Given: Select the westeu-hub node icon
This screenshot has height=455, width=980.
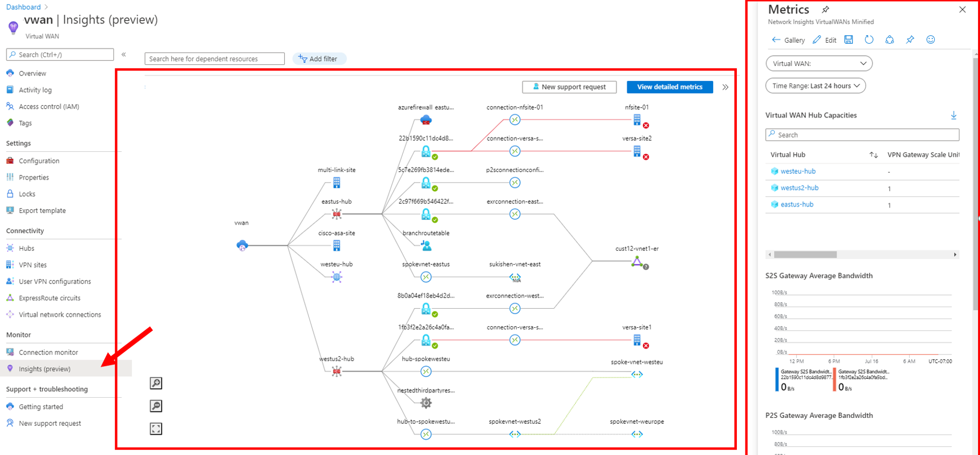Looking at the screenshot, I should pos(337,277).
